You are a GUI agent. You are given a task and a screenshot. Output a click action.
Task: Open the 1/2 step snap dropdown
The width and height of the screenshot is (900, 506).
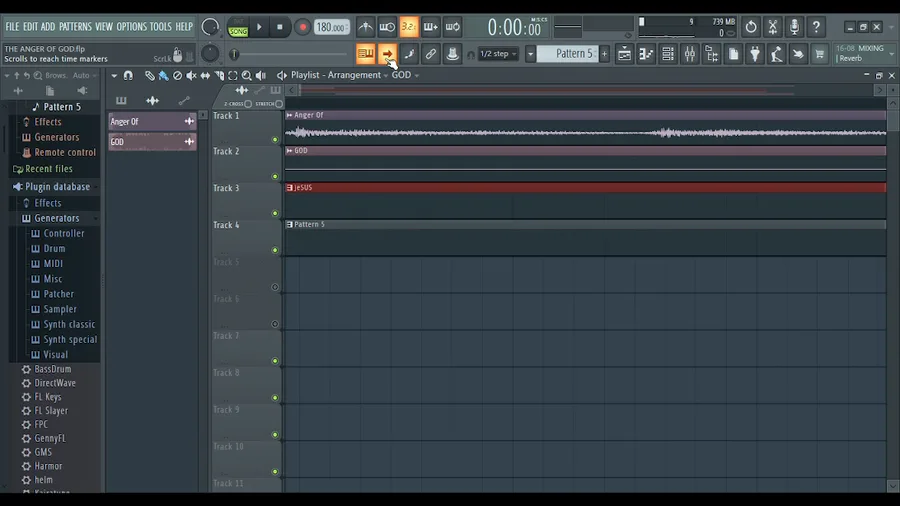coord(498,54)
